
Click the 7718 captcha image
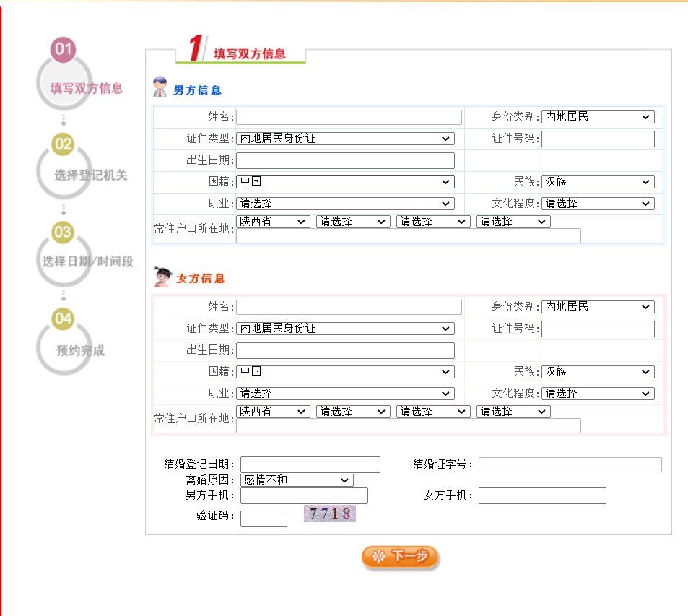330,513
